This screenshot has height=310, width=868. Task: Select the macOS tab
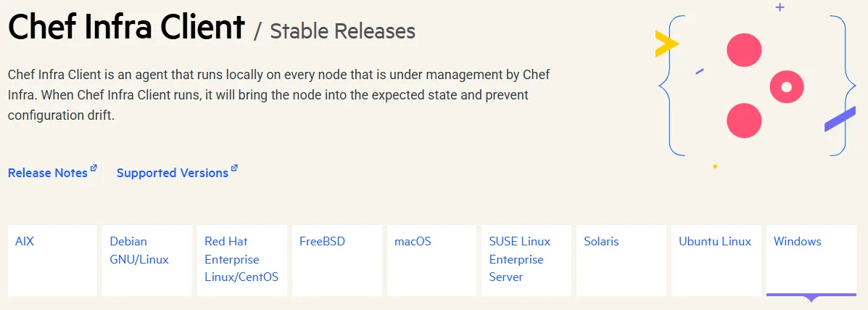431,260
